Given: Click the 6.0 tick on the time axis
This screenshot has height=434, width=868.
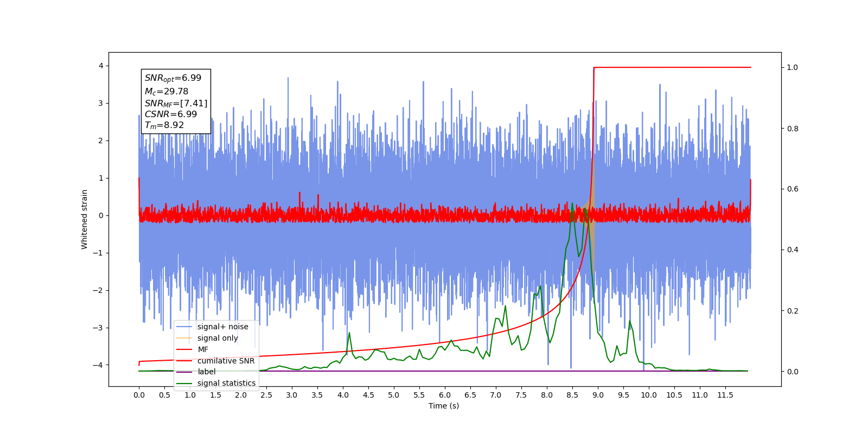Looking at the screenshot, I should click(445, 395).
